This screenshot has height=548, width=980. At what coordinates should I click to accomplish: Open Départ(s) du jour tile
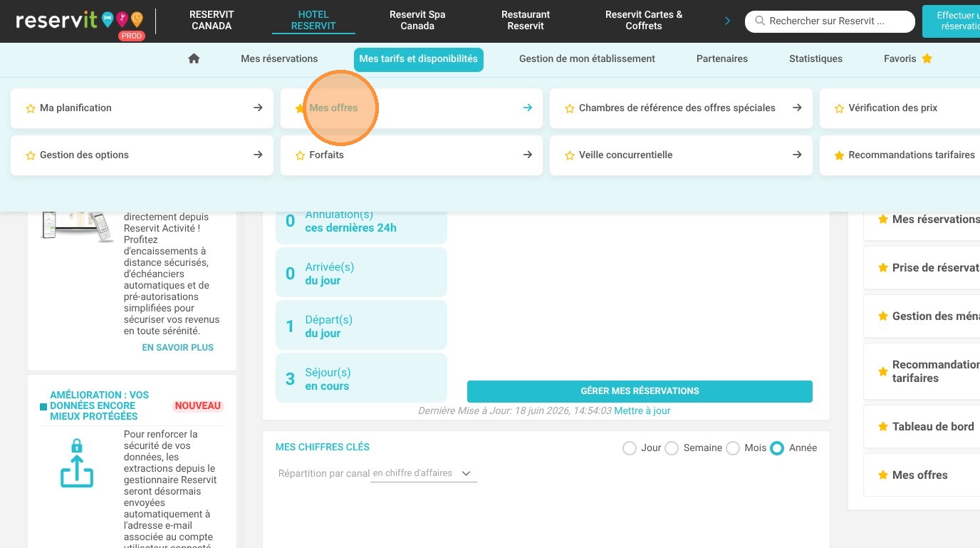point(361,326)
